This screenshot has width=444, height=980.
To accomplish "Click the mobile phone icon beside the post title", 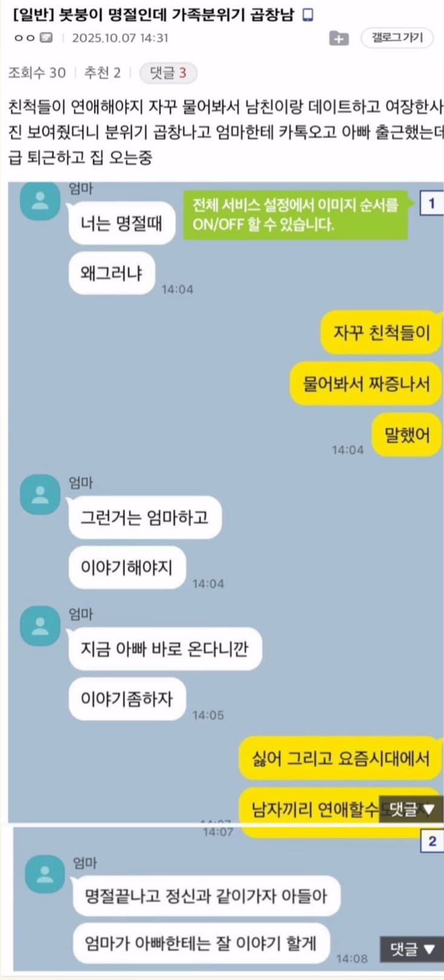I will click(x=308, y=15).
